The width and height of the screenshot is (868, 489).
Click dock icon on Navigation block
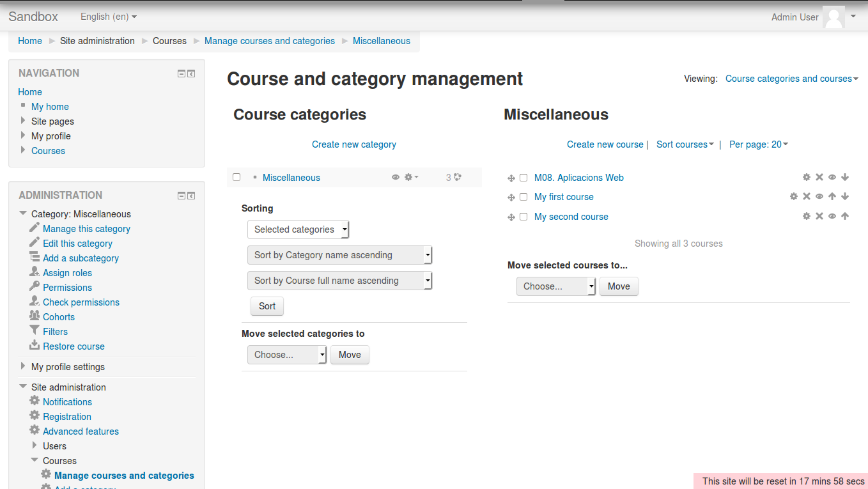click(x=191, y=74)
